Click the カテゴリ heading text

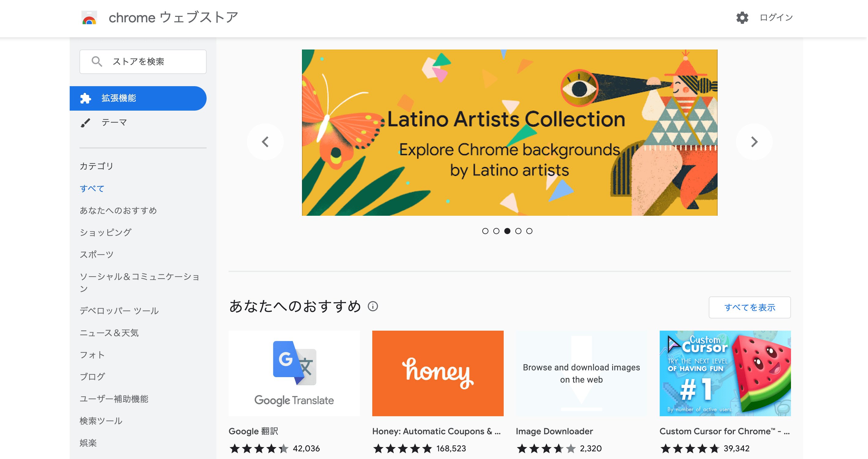click(96, 166)
